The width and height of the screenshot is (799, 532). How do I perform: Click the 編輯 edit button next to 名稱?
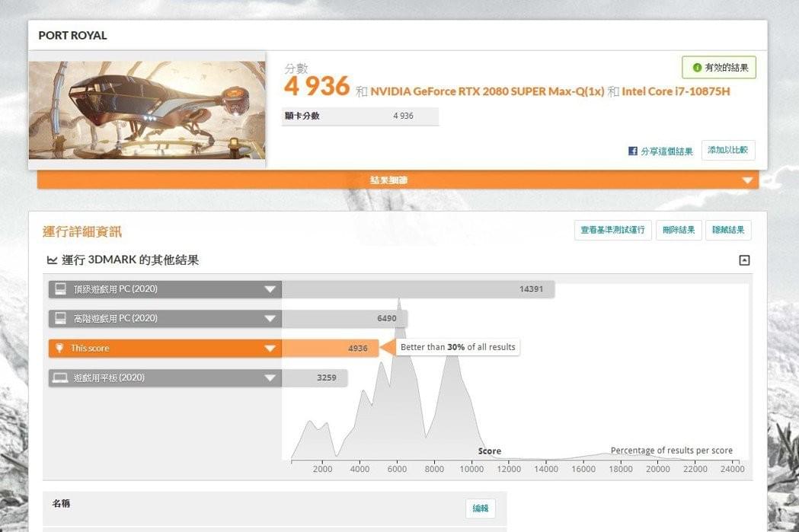(481, 508)
